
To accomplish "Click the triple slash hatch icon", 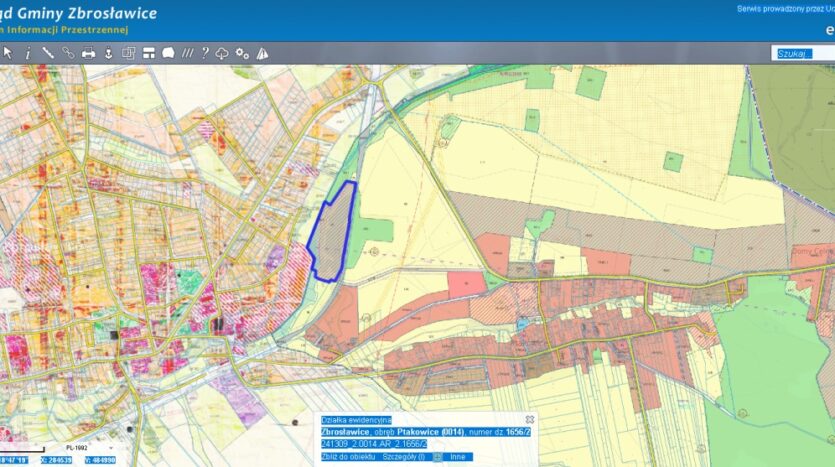I will (x=187, y=53).
